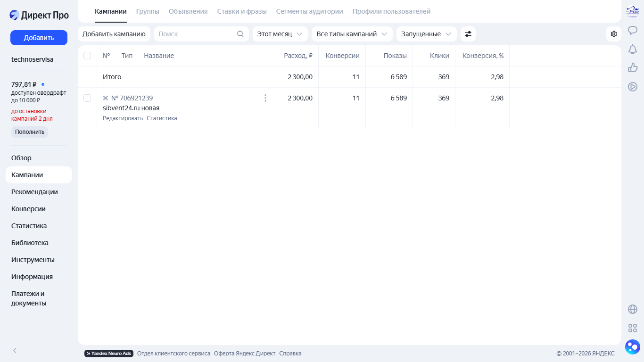The image size is (644, 362).
Task: Click the Название column header
Action: point(159,56)
